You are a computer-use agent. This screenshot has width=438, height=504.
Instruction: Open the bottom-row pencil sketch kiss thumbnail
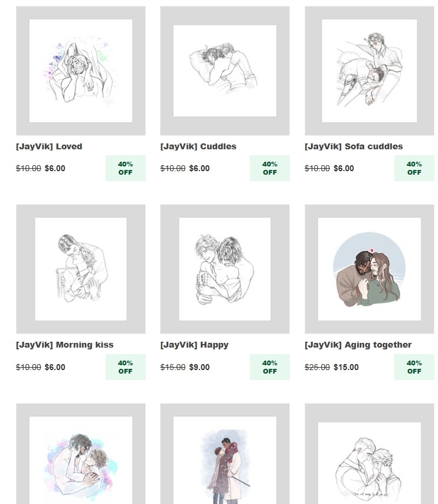(x=369, y=454)
